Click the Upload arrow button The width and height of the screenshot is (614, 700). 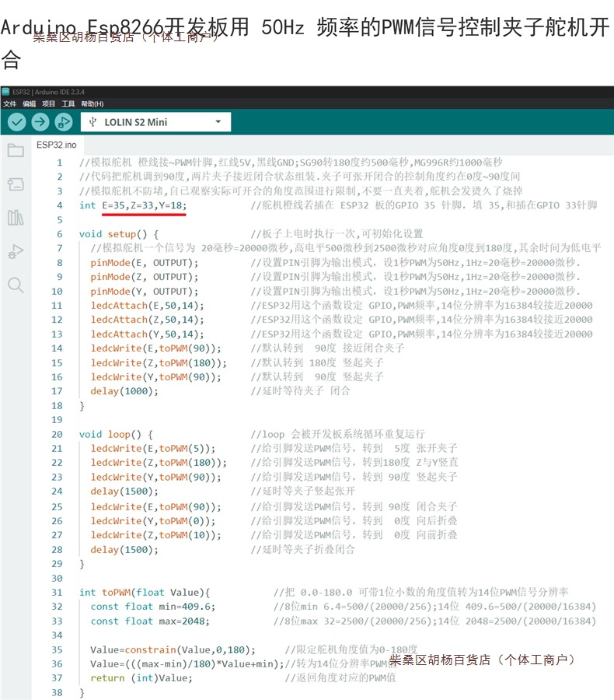point(40,122)
